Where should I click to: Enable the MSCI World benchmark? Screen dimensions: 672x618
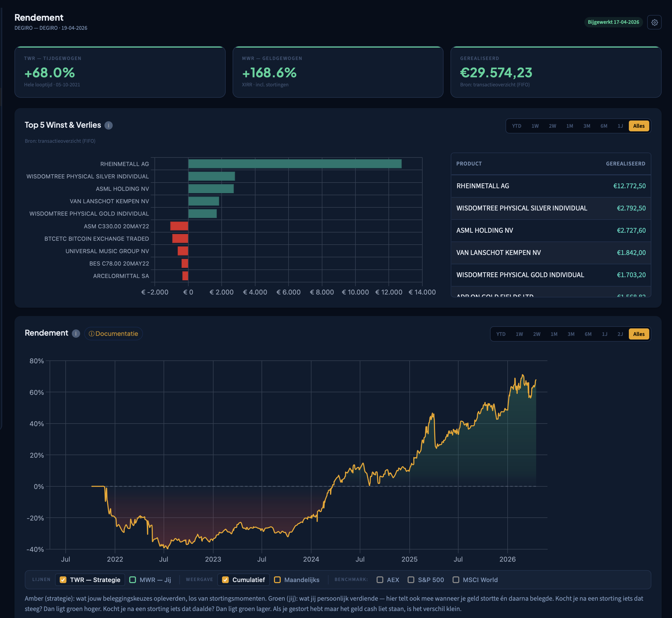[456, 579]
